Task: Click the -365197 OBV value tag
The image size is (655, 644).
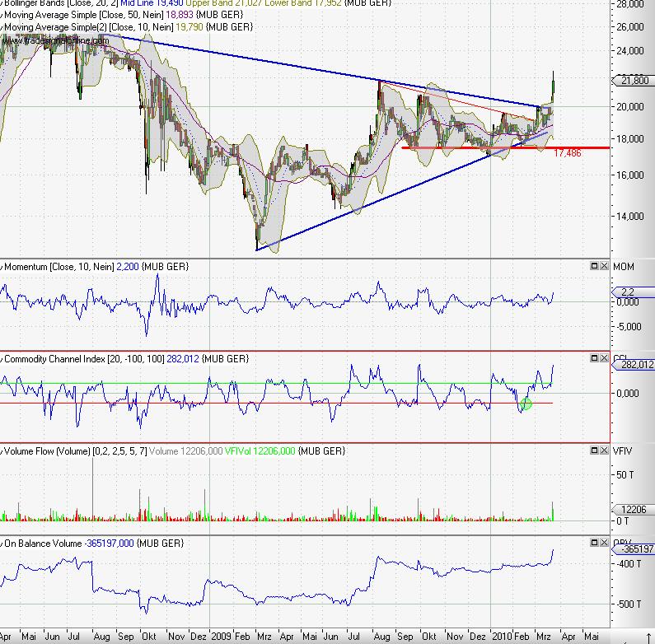Action: pyautogui.click(x=634, y=548)
